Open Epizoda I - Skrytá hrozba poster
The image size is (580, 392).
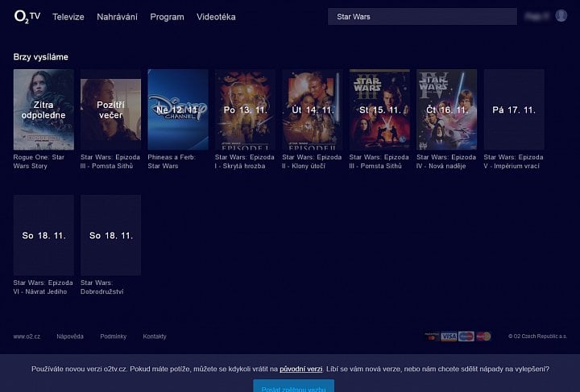point(245,109)
